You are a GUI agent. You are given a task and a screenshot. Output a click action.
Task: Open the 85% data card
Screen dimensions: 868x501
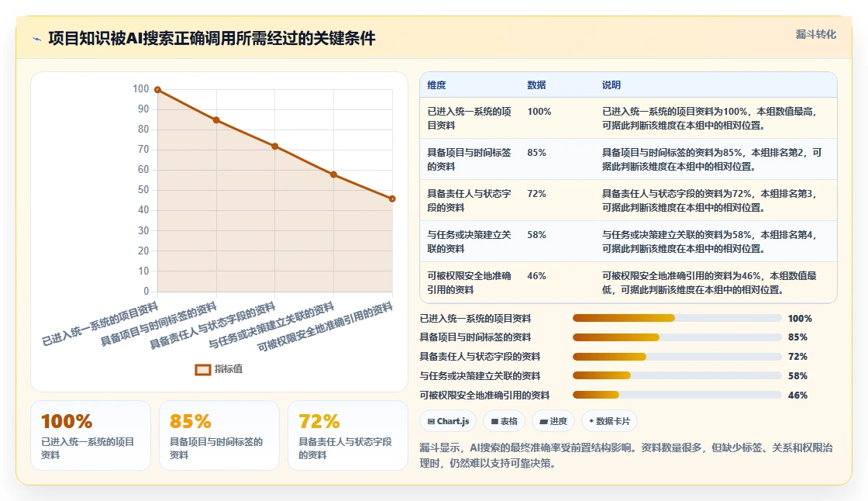click(x=219, y=436)
